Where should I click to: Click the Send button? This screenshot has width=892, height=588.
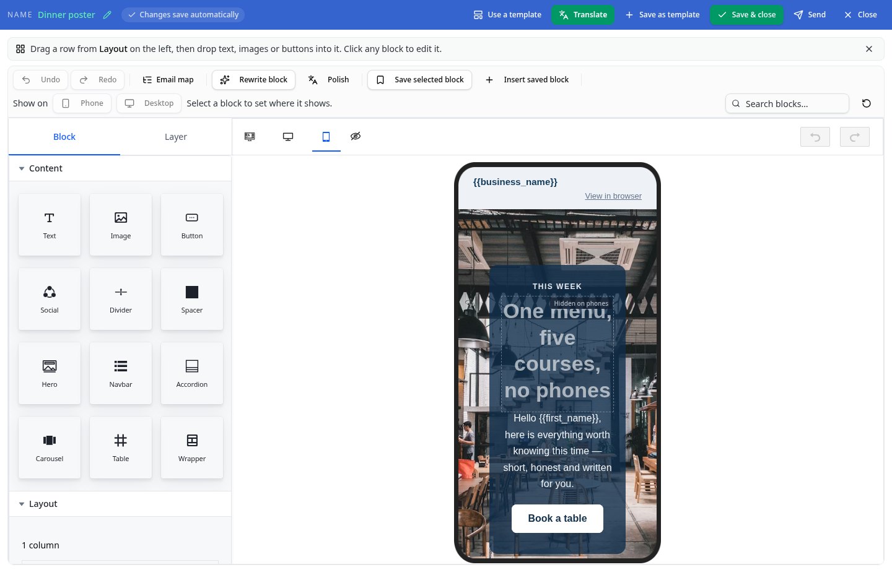click(810, 15)
